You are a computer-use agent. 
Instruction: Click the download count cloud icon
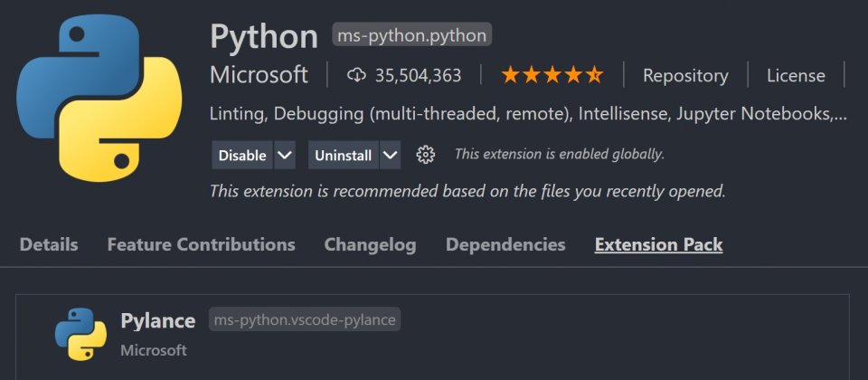tap(356, 75)
